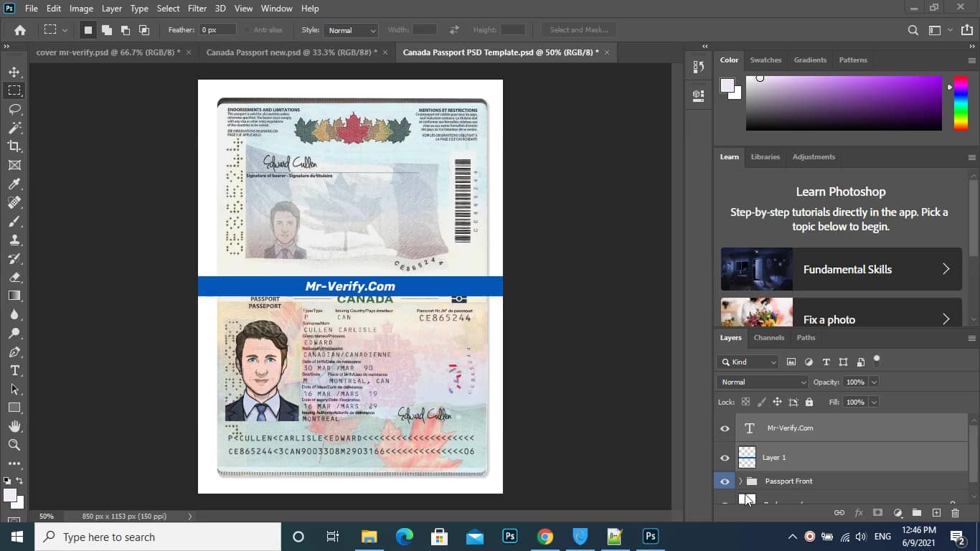Click the Intersect with selection icon
This screenshot has width=980, height=551.
point(143,30)
